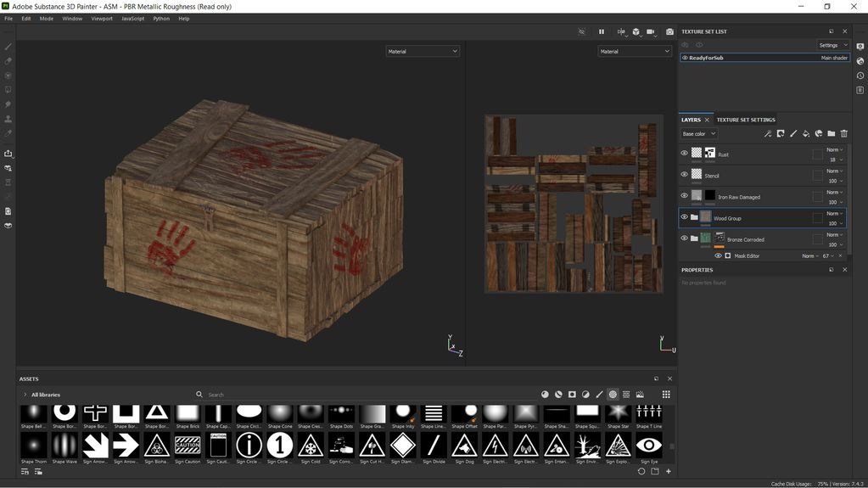Toggle visibility of Wood Group layer

685,217
